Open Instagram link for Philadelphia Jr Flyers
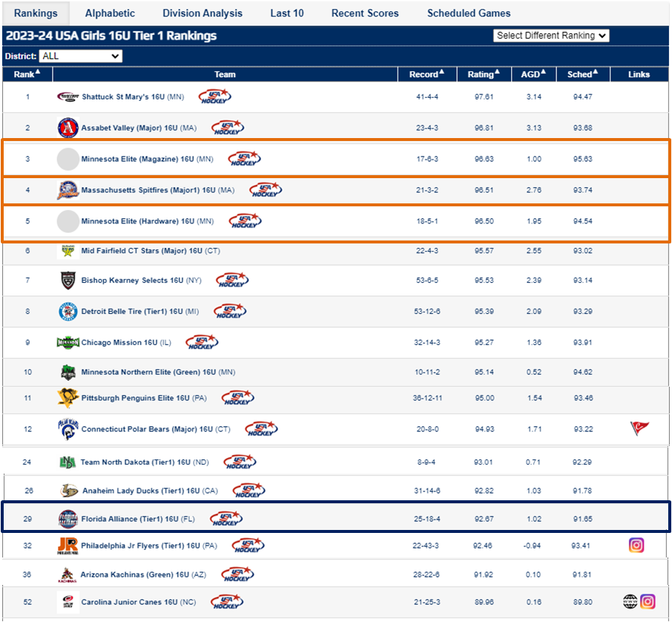This screenshot has height=622, width=672. pos(636,546)
